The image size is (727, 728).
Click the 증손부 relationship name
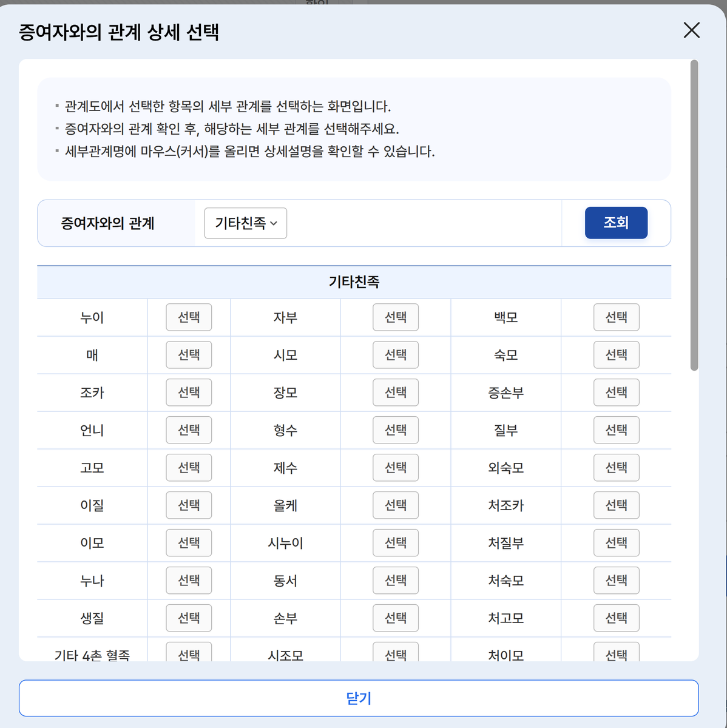coord(506,393)
